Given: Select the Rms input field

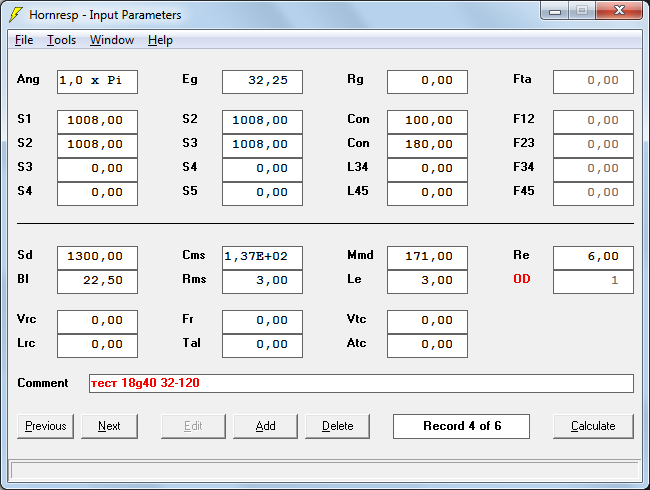Looking at the screenshot, I should point(262,282).
